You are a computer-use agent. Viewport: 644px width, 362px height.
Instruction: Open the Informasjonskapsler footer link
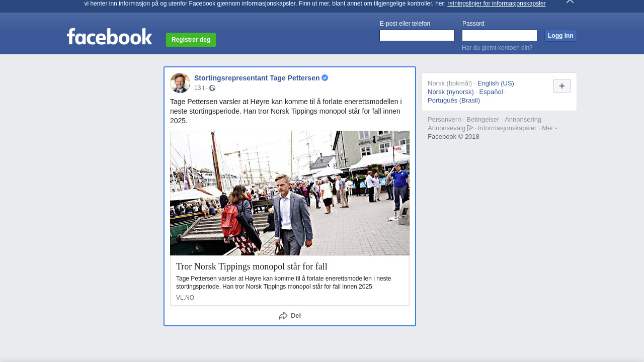507,128
